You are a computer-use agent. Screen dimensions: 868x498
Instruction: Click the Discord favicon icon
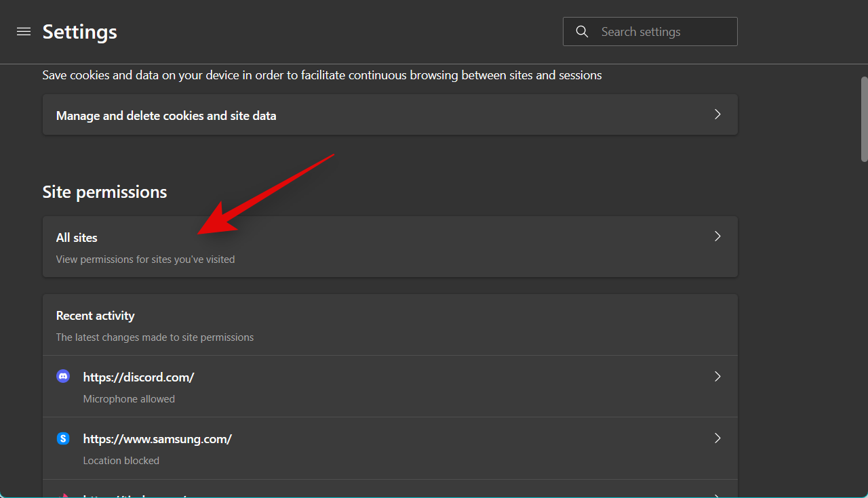(x=63, y=376)
